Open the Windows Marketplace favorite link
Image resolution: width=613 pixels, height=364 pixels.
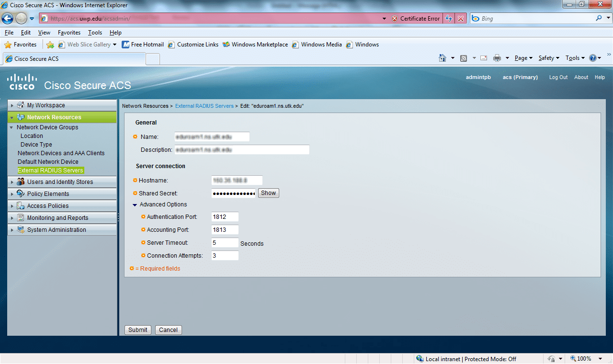[255, 45]
